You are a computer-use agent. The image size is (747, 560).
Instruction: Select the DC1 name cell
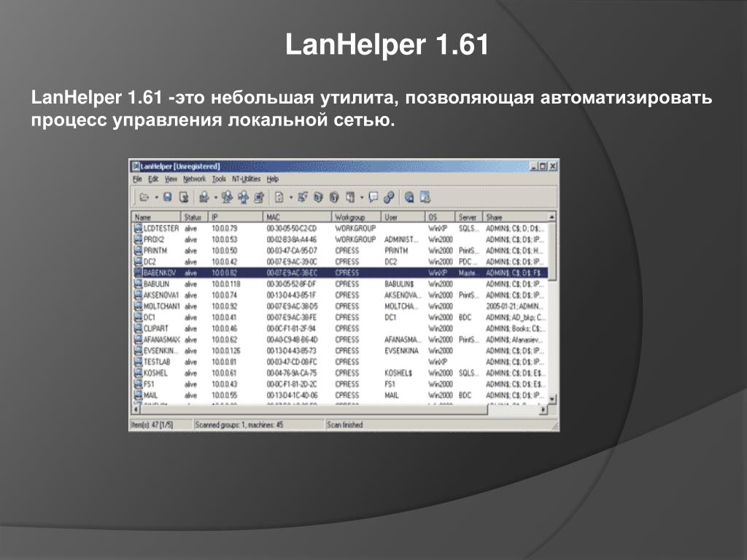(150, 317)
